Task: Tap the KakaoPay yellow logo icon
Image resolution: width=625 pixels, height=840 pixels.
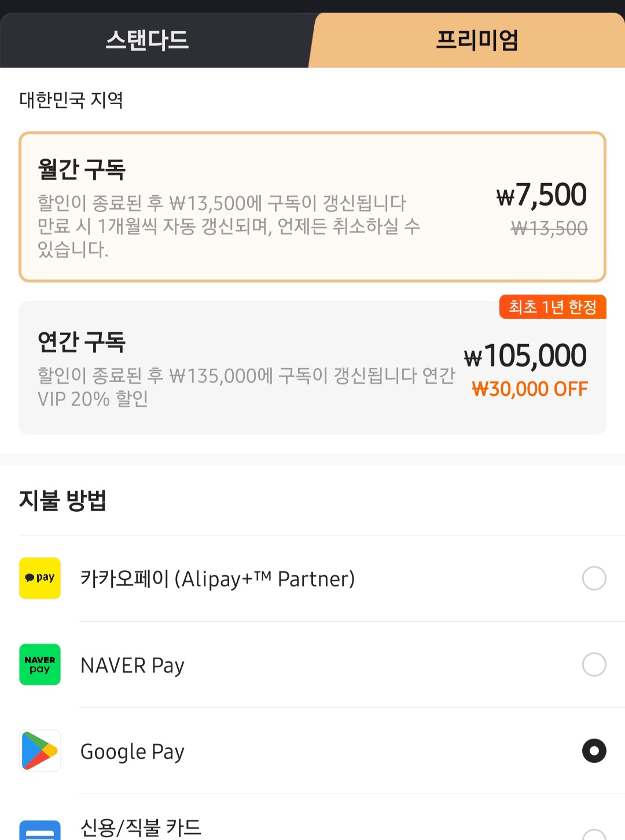Action: coord(40,578)
